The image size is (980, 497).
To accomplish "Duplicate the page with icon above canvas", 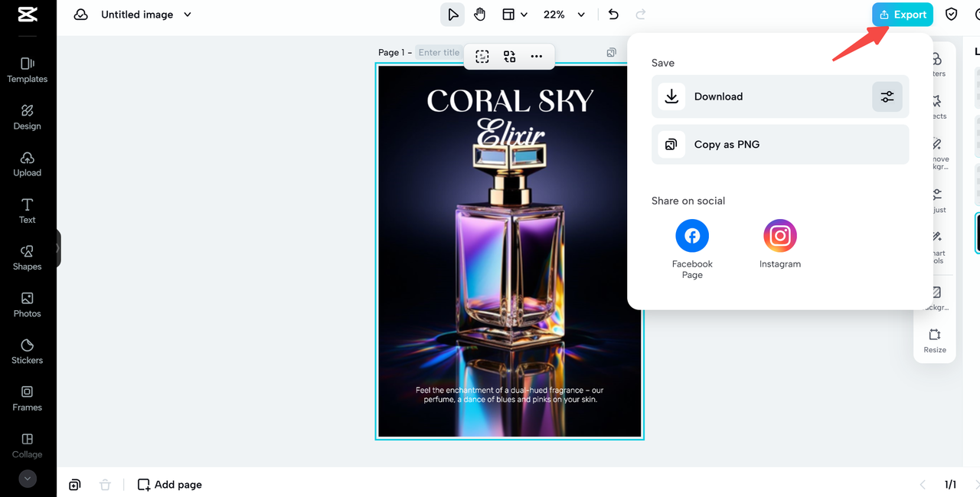I will click(611, 53).
